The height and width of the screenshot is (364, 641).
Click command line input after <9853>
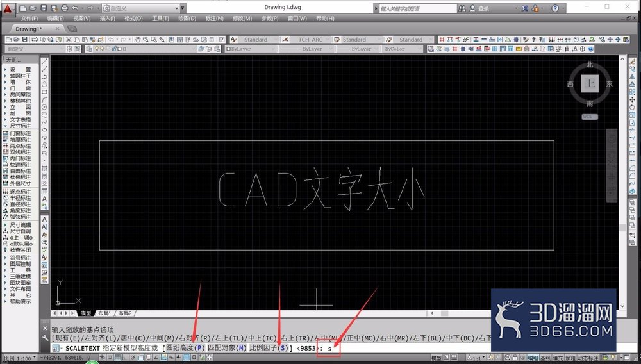pyautogui.click(x=329, y=349)
